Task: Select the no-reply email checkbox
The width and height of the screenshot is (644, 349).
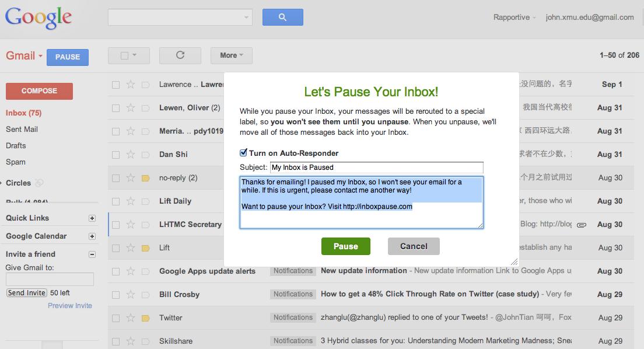Action: [116, 178]
